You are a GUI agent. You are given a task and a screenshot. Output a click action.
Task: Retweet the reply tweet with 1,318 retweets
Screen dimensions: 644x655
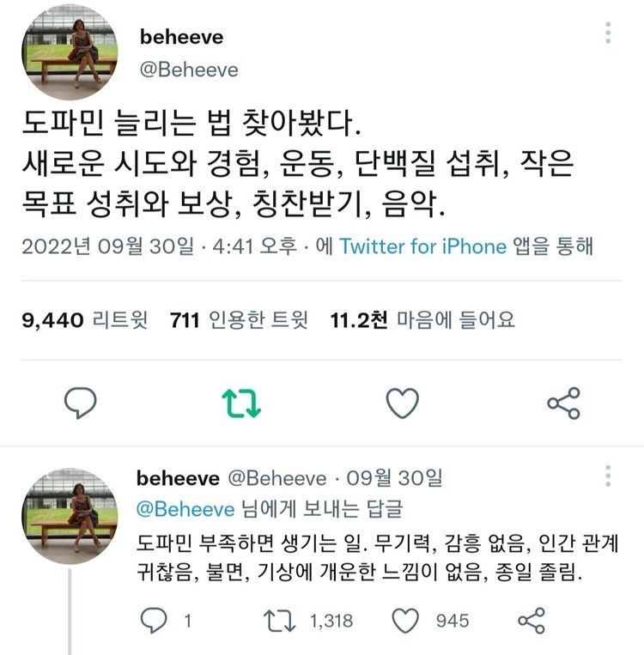[275, 620]
